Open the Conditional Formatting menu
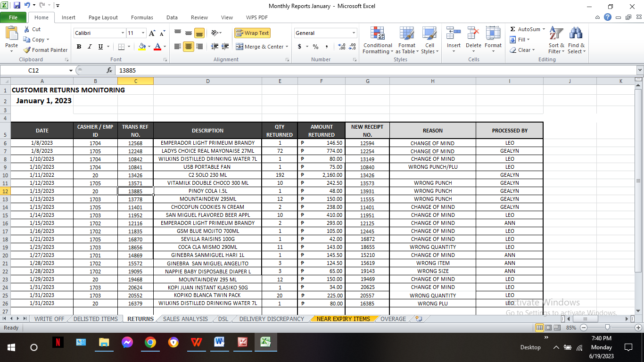 378,40
